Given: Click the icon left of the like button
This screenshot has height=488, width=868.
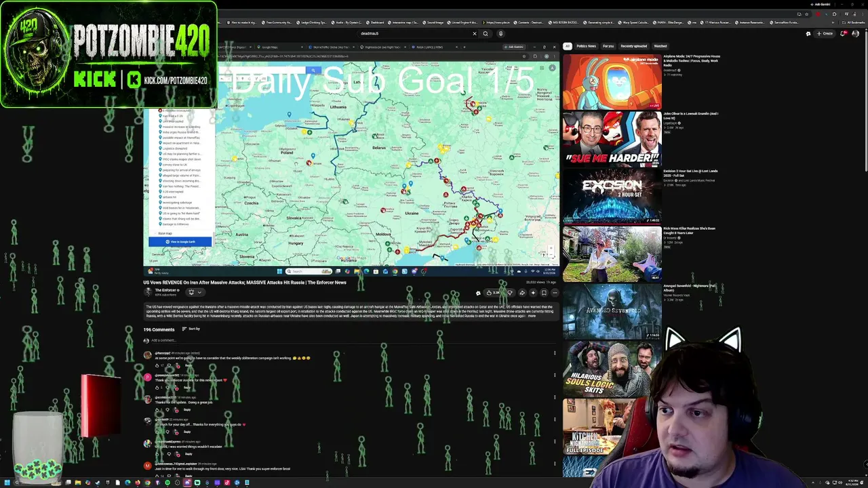Looking at the screenshot, I should [x=478, y=293].
